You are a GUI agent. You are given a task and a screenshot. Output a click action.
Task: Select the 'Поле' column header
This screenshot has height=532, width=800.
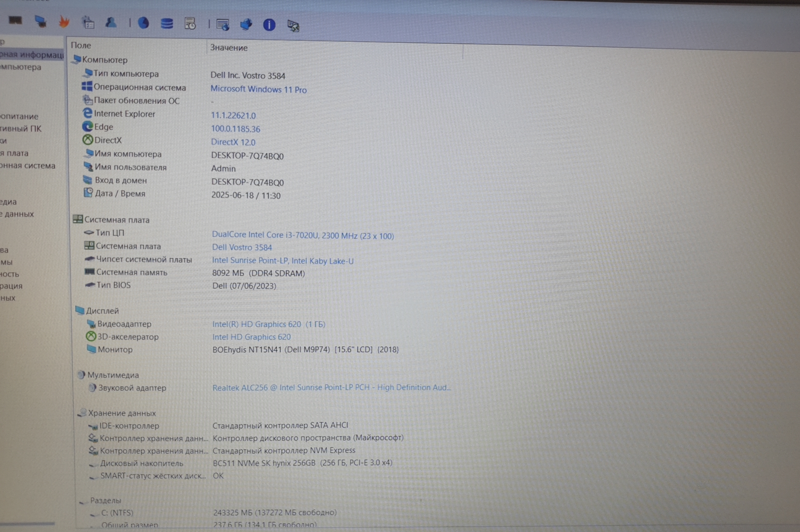point(81,45)
